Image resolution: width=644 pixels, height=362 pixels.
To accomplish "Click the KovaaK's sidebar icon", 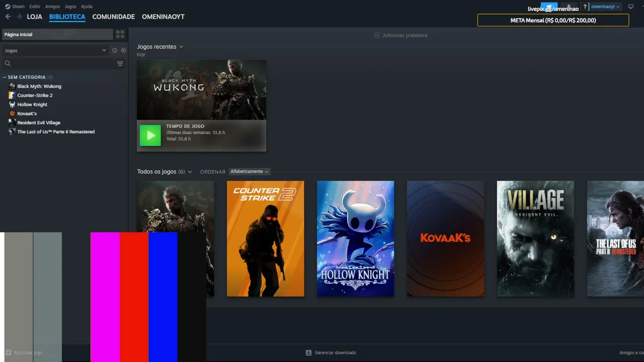I will pos(12,114).
